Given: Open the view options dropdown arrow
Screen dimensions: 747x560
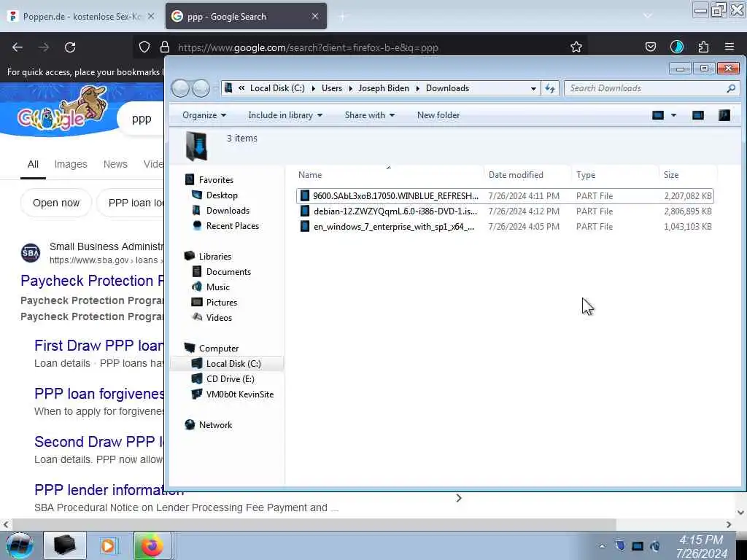Looking at the screenshot, I should point(673,115).
